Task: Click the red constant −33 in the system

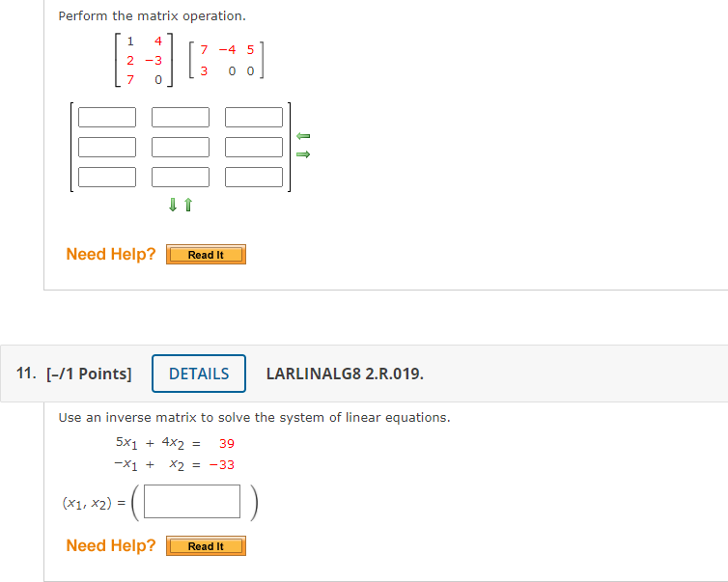Action: (222, 464)
